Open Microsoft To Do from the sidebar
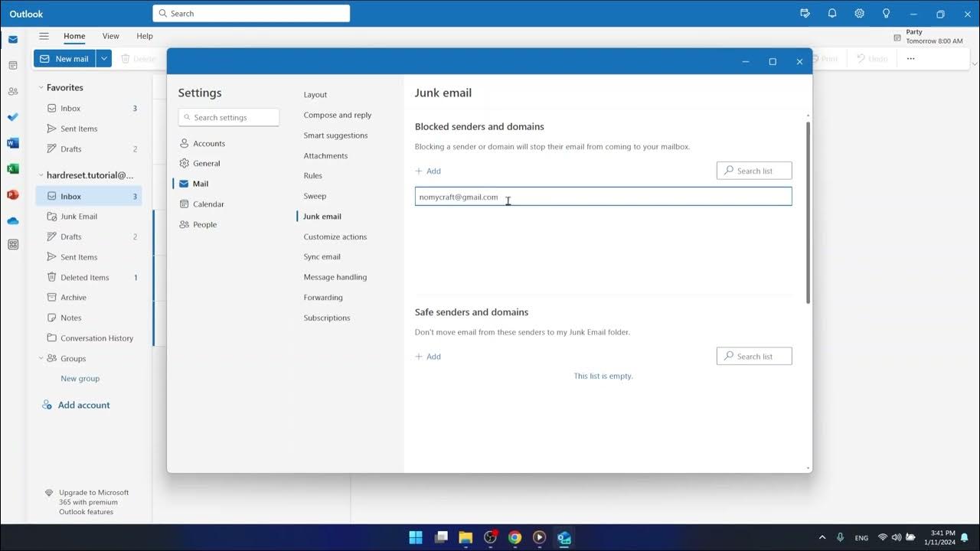The width and height of the screenshot is (980, 551). (12, 116)
